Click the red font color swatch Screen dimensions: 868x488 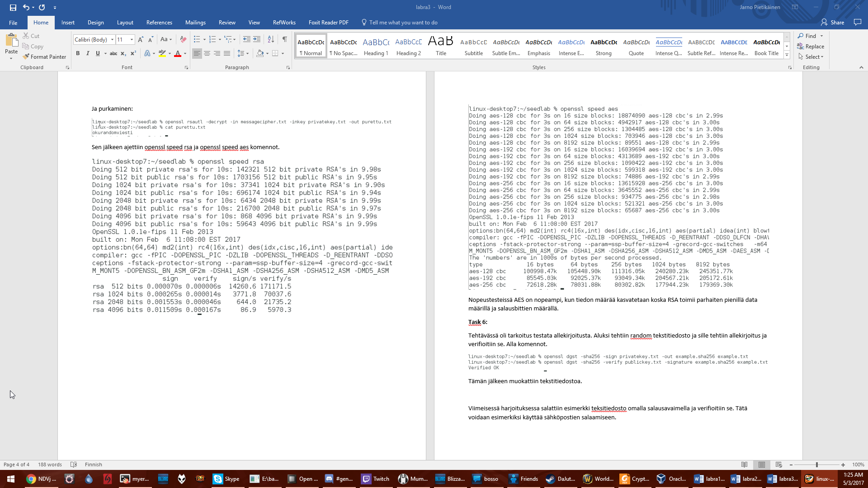pyautogui.click(x=178, y=53)
